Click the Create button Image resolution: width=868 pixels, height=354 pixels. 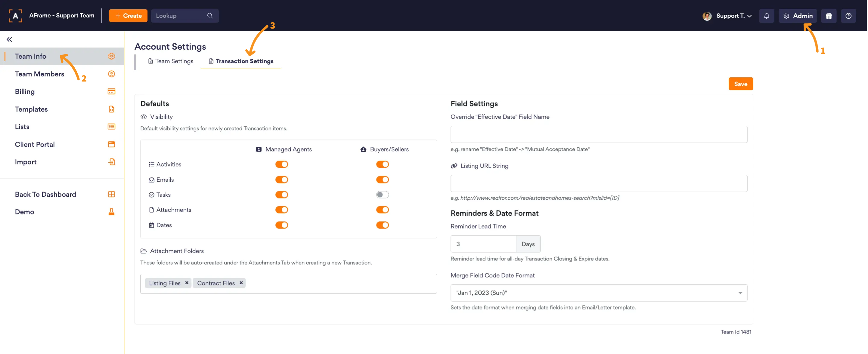[x=128, y=16]
